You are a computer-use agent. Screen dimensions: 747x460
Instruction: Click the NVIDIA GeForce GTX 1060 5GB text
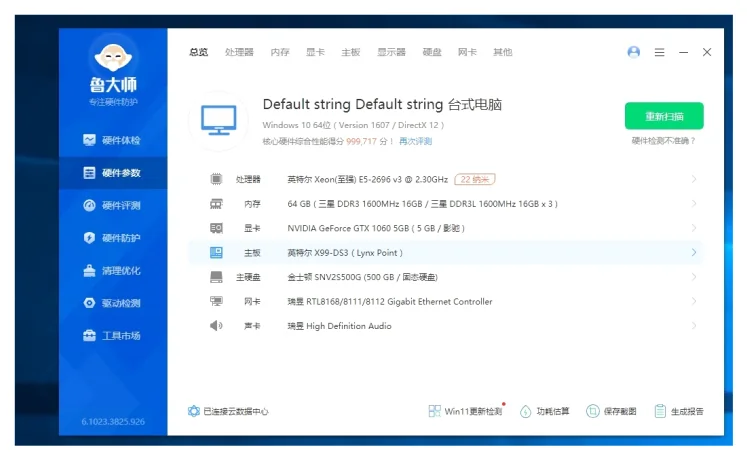pyautogui.click(x=376, y=228)
